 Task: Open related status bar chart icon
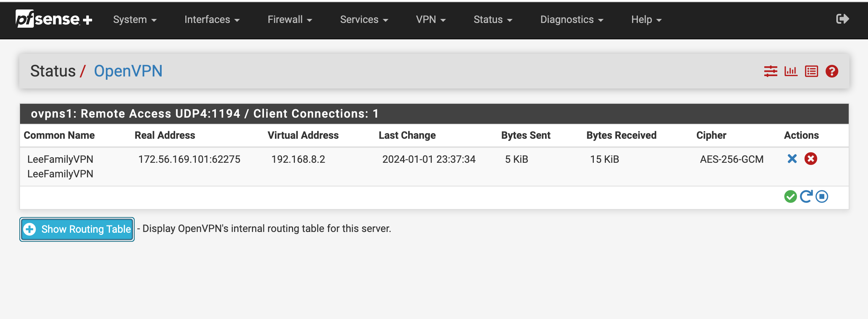click(791, 71)
